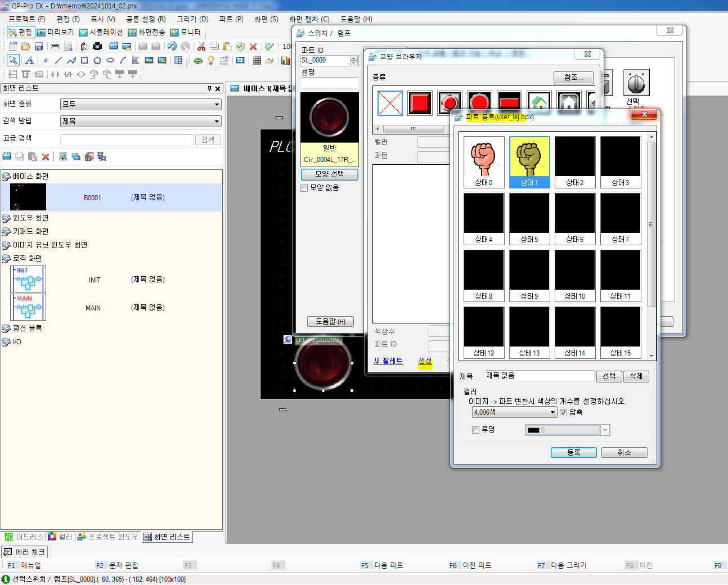Follow the 새 팔레트 link

click(388, 361)
